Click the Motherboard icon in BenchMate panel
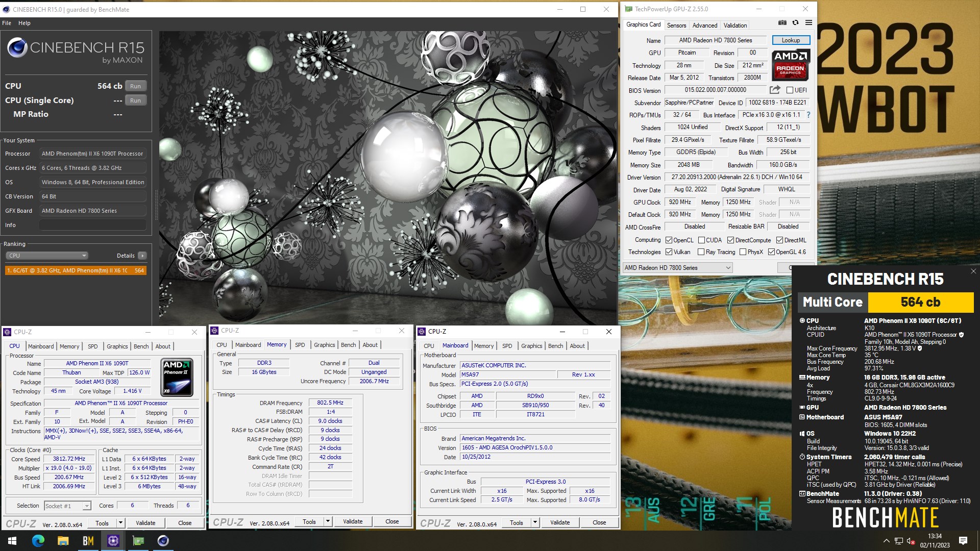 pyautogui.click(x=802, y=417)
